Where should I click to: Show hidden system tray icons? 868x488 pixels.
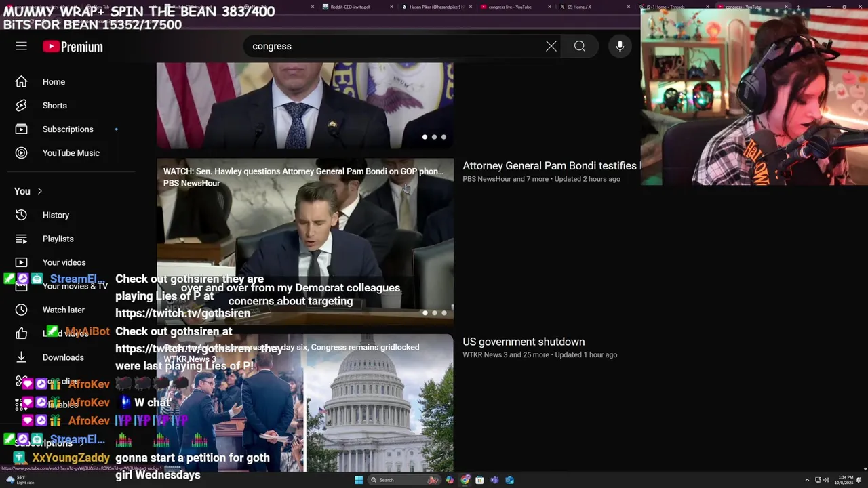click(x=807, y=480)
